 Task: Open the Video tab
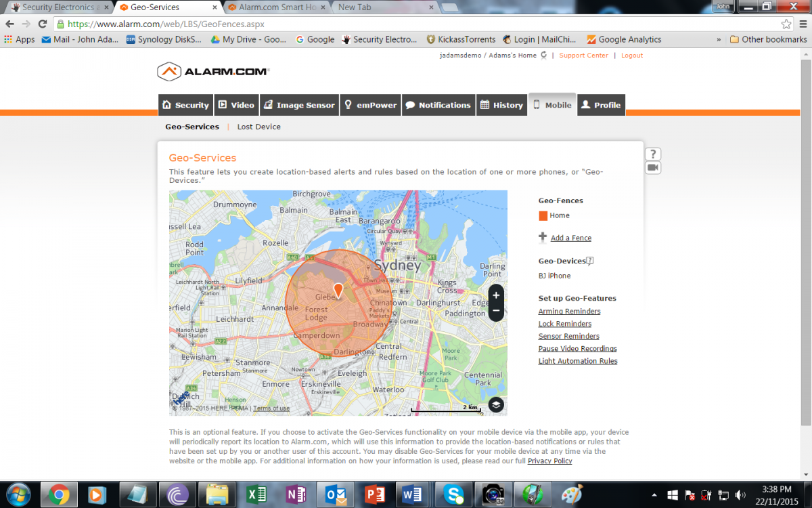coord(236,105)
